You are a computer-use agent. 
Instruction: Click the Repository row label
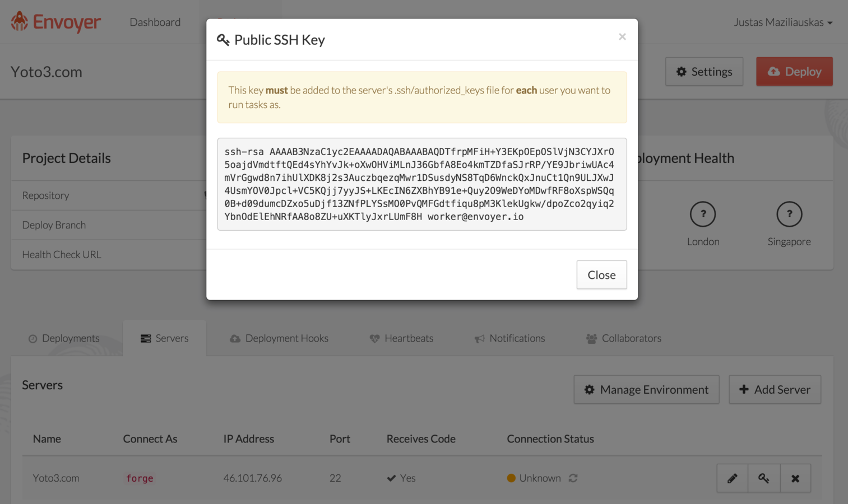tap(45, 195)
